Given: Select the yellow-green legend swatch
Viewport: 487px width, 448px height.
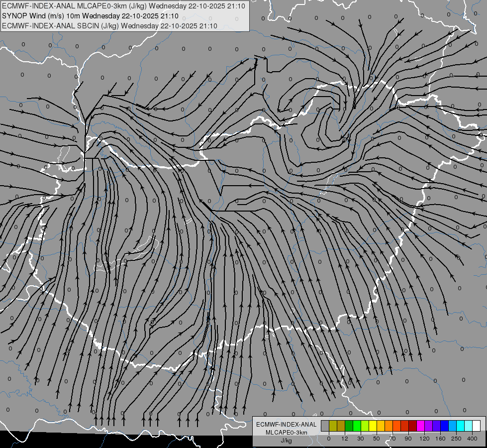Looking at the screenshot, I should pos(365,426).
